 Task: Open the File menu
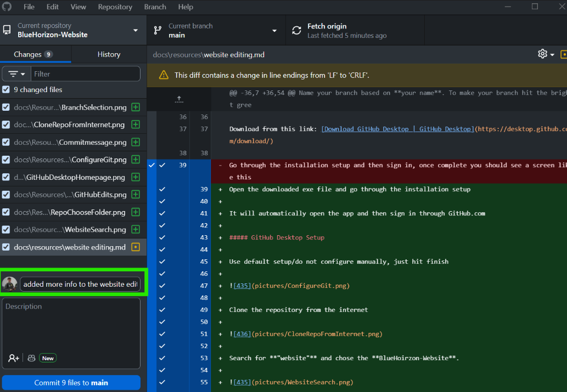(x=29, y=7)
